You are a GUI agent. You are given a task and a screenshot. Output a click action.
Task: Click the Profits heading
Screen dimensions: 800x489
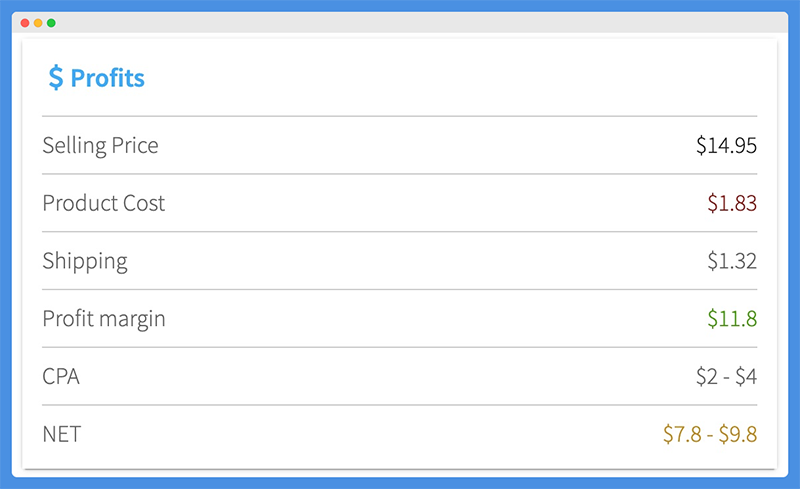pos(108,78)
